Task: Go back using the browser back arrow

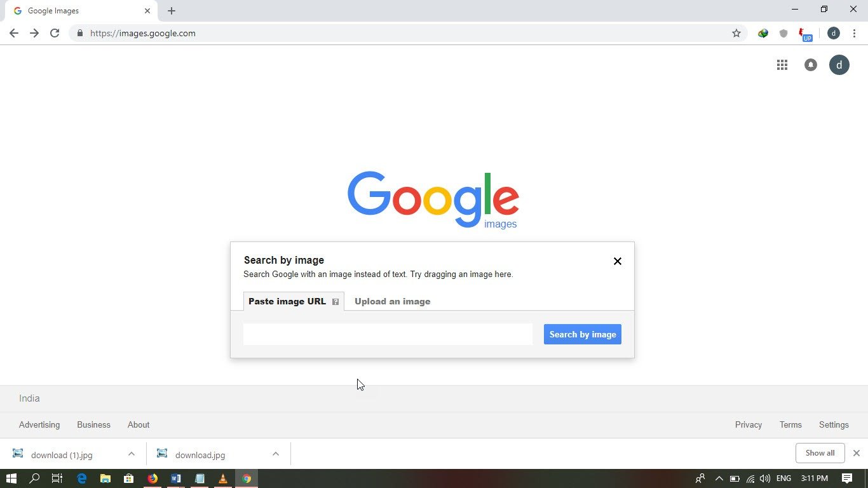Action: (x=14, y=33)
